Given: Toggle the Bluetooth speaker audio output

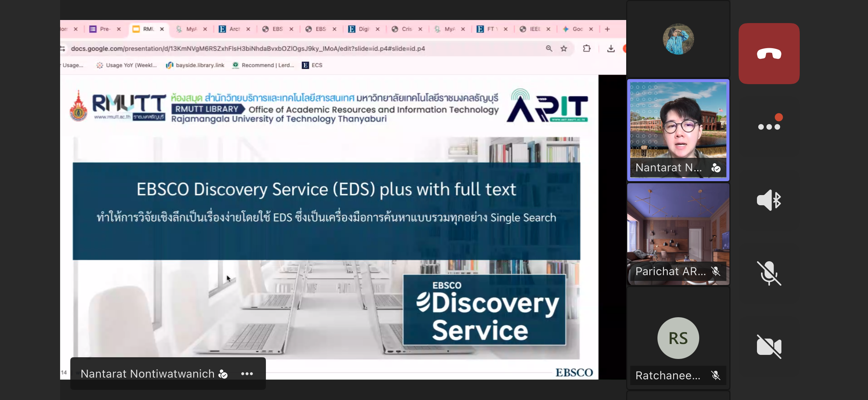Looking at the screenshot, I should click(769, 200).
